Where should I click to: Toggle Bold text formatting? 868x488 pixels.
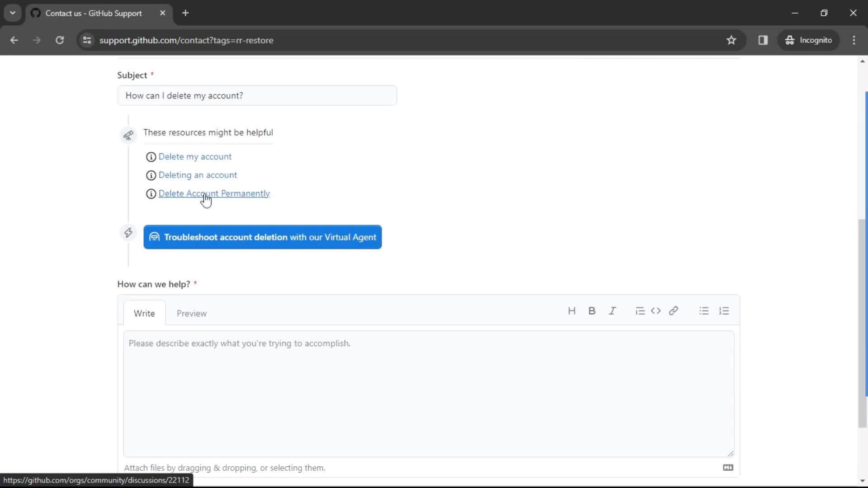[591, 311]
